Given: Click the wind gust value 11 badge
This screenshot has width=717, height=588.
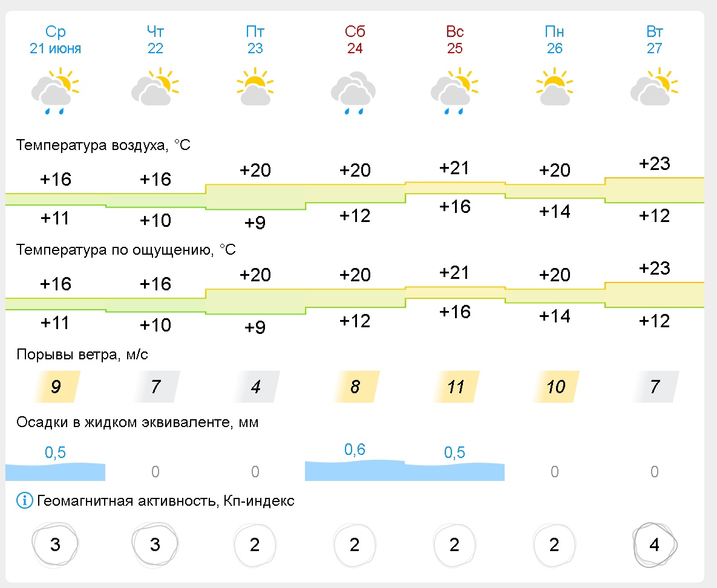Looking at the screenshot, I should (x=456, y=387).
